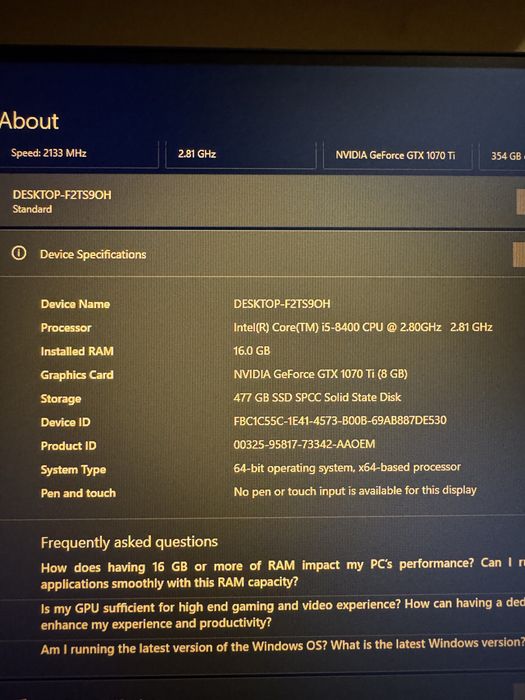Select 477 GB SSD SPCC value
525x700 pixels.
coord(317,397)
